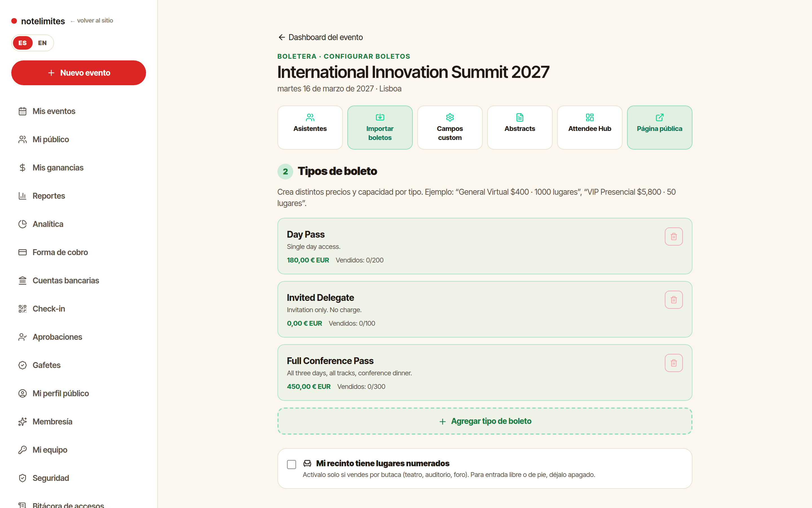Image resolution: width=812 pixels, height=508 pixels.
Task: Click the Vendidos: 0/100 count
Action: [352, 323]
